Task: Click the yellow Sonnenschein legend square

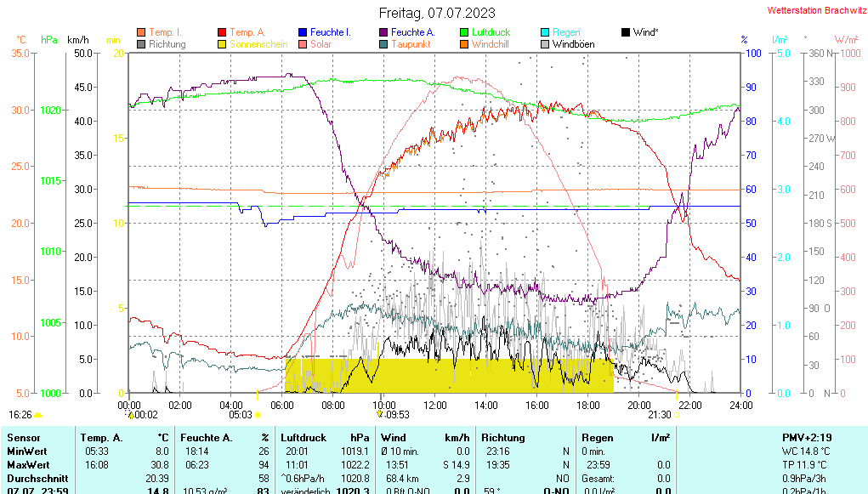Action: tap(222, 44)
